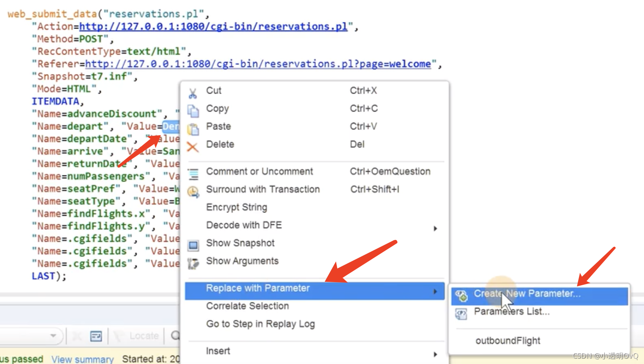
Task: Choose Encrypt String
Action: coord(237,207)
